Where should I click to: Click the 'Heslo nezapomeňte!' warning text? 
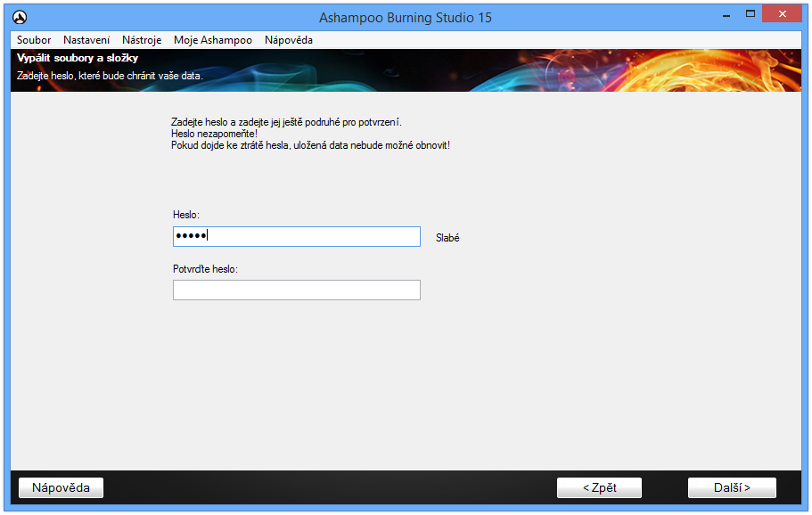pos(214,134)
